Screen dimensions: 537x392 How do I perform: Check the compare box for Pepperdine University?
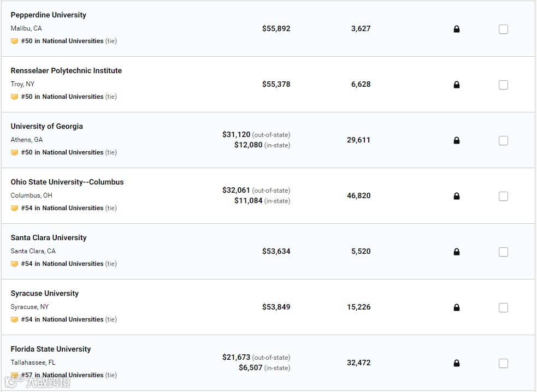click(x=503, y=29)
